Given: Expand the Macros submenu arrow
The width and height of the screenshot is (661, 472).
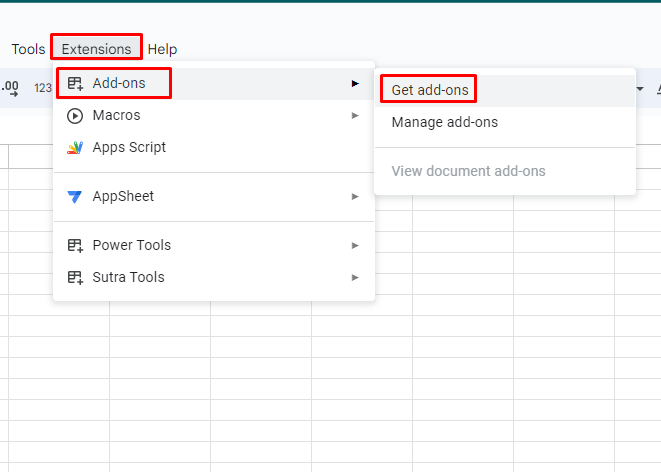Looking at the screenshot, I should click(x=355, y=115).
